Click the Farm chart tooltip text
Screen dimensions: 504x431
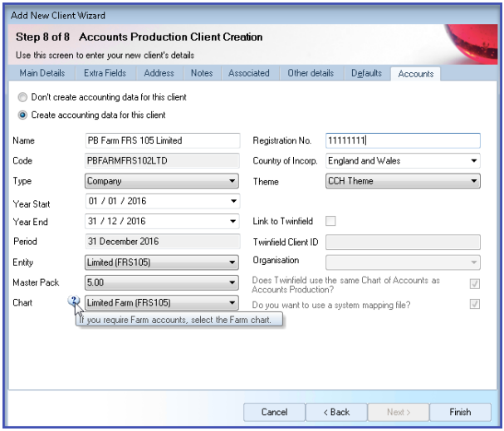[176, 320]
